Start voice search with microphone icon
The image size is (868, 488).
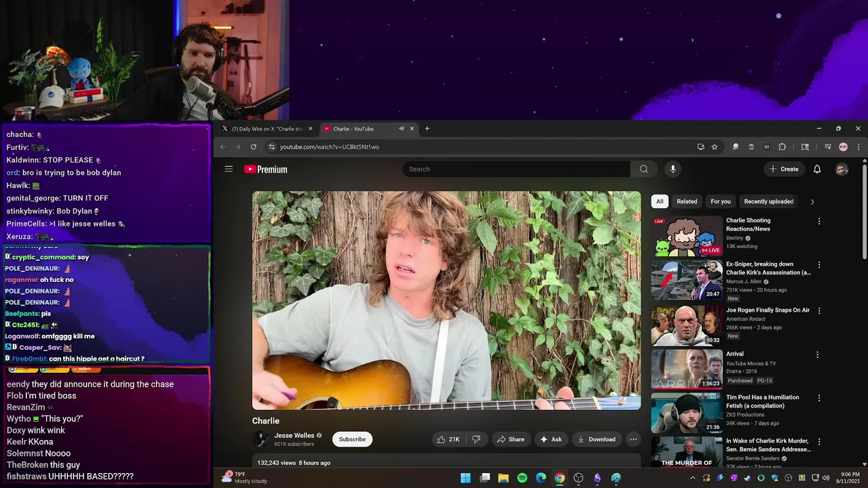pyautogui.click(x=673, y=169)
